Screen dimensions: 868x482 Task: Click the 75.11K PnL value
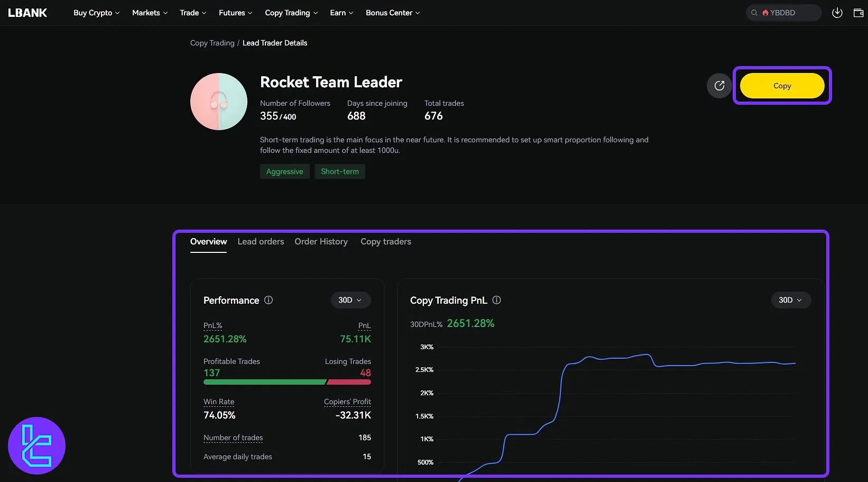tap(356, 339)
